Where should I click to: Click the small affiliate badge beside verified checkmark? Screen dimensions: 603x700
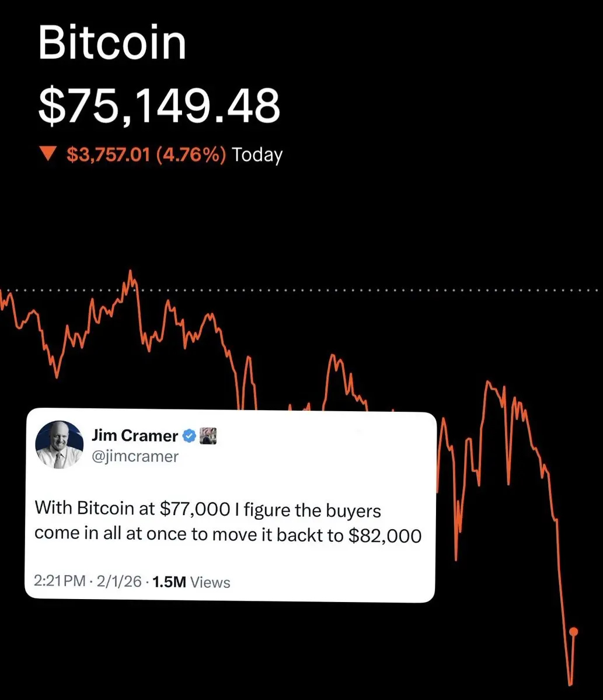tap(208, 435)
